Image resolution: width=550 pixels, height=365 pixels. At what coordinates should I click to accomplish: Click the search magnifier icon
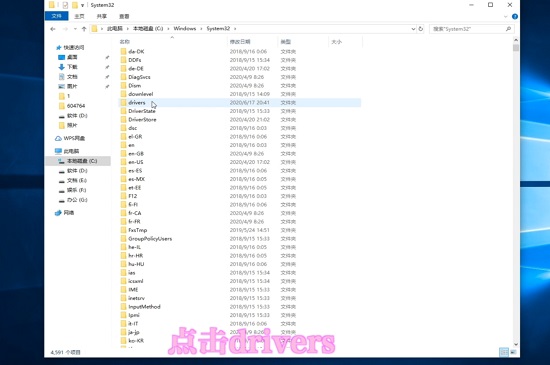click(508, 29)
